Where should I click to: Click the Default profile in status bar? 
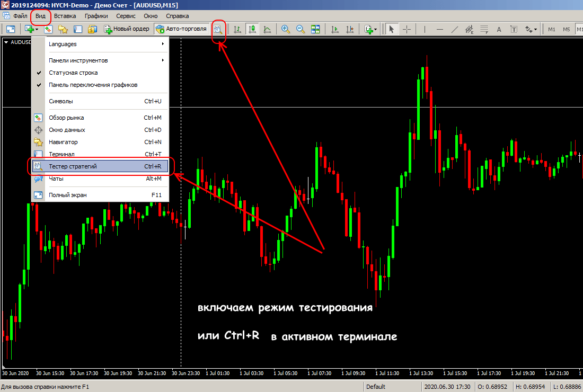coord(376,387)
